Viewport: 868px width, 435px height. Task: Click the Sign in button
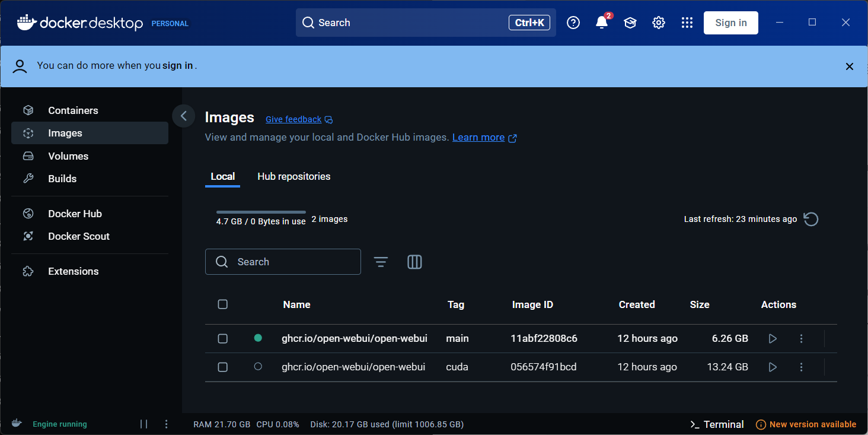730,23
